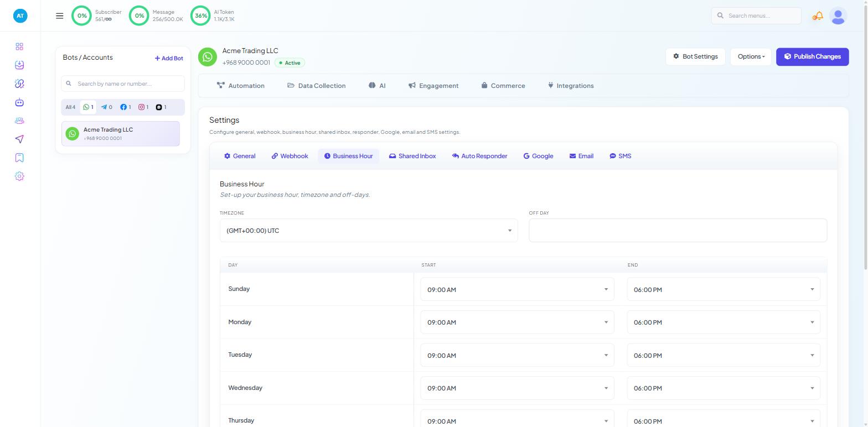Open the Automation menu
Image resolution: width=868 pixels, height=427 pixels.
coord(241,86)
